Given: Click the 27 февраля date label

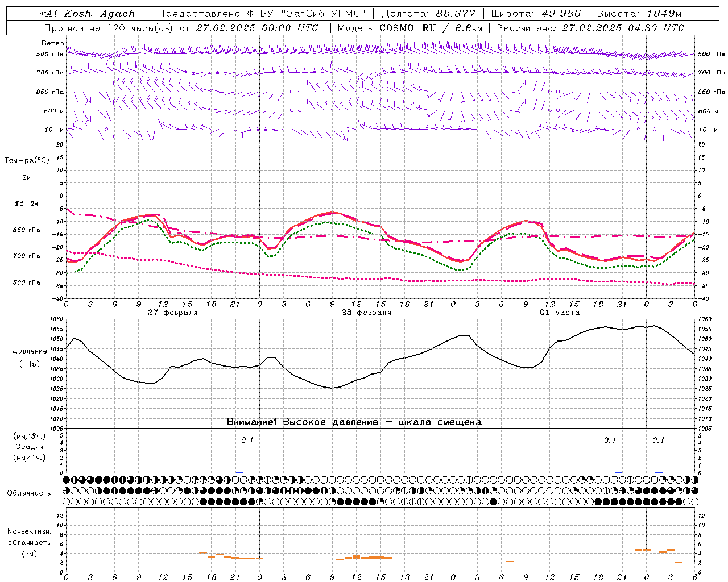Looking at the screenshot, I should (173, 313).
